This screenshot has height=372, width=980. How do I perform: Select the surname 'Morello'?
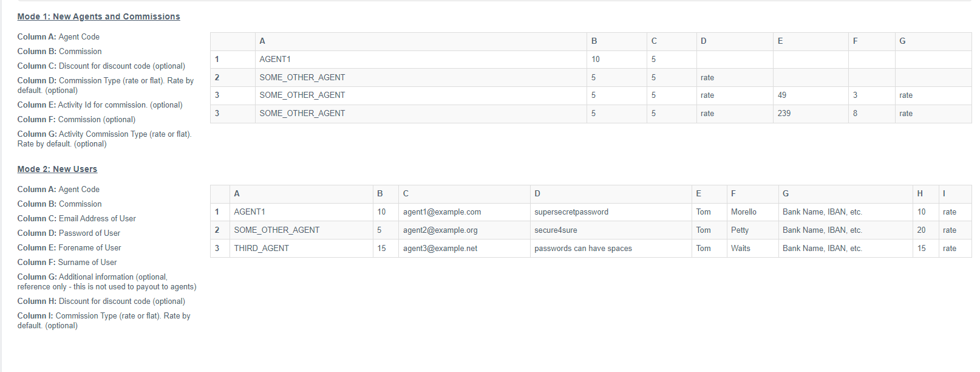point(744,212)
